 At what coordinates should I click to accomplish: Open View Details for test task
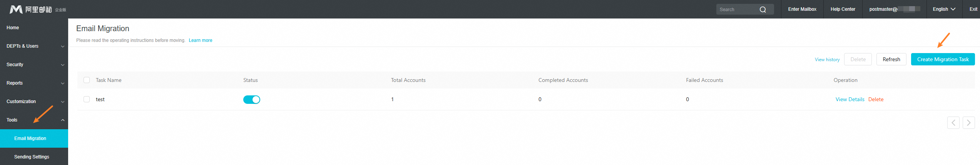pyautogui.click(x=850, y=99)
